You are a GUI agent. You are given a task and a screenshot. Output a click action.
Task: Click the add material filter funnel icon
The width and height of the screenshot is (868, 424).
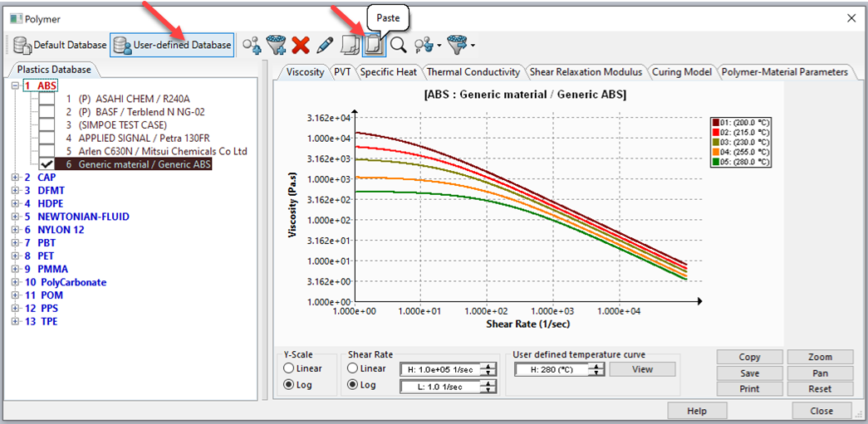click(277, 45)
